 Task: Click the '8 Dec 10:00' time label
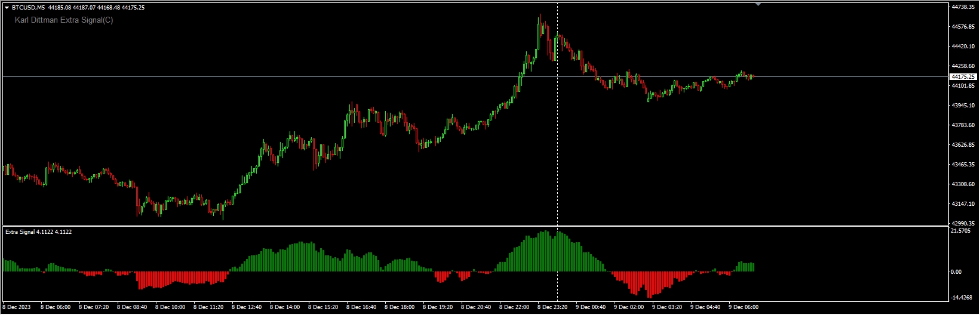(x=170, y=308)
